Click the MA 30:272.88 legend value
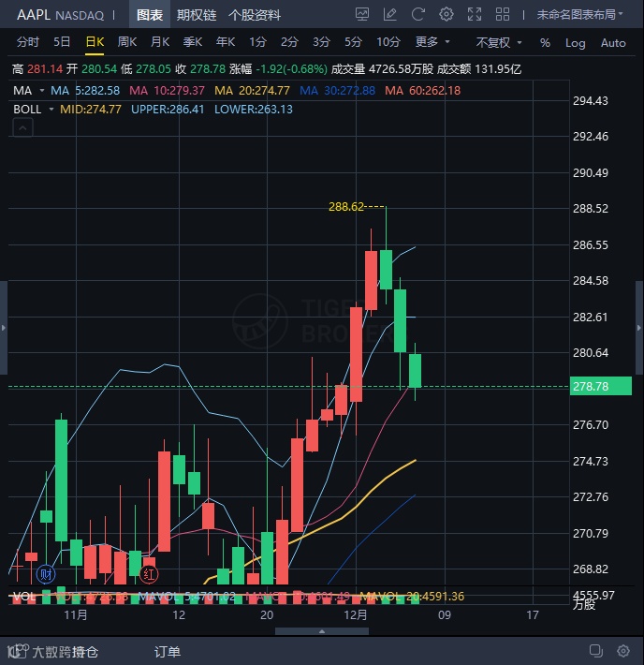This screenshot has width=644, height=665. 338,90
